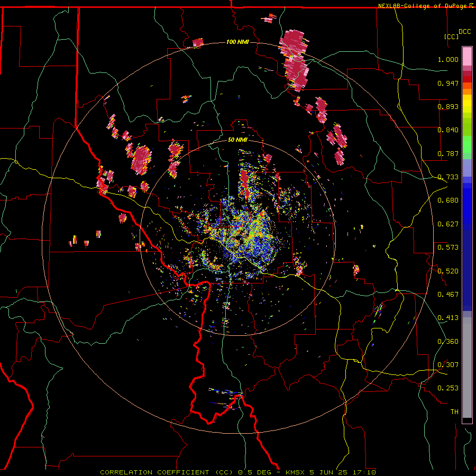
Task: Select the 0.840 scale value
Action: pos(448,130)
